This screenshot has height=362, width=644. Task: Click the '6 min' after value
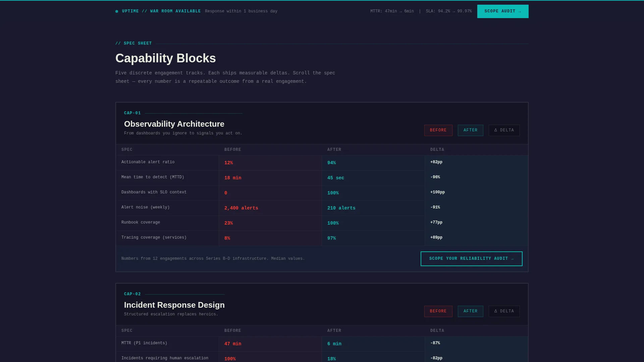[334, 344]
